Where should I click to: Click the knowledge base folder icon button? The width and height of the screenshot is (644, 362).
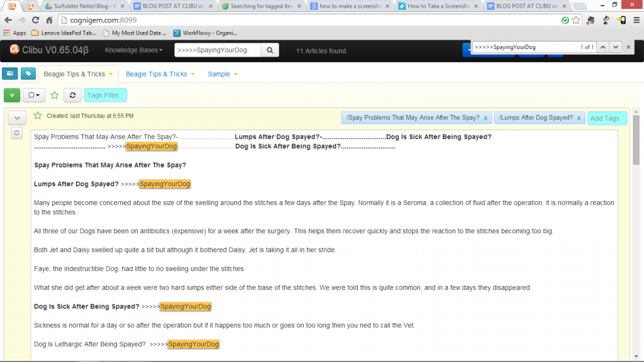point(9,74)
